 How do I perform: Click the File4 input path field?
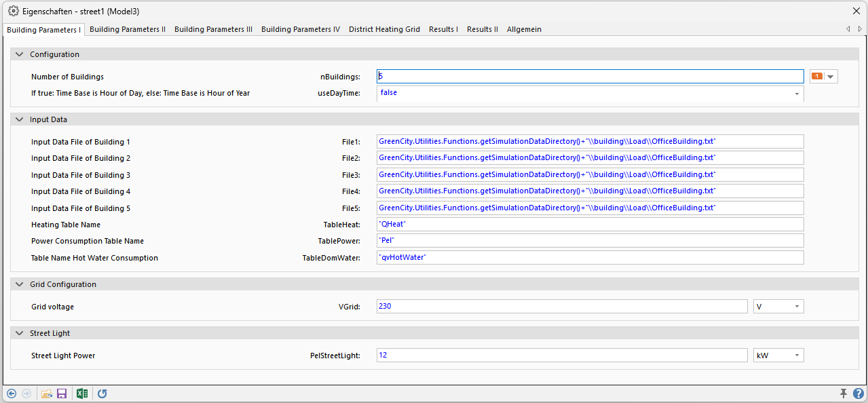(590, 191)
